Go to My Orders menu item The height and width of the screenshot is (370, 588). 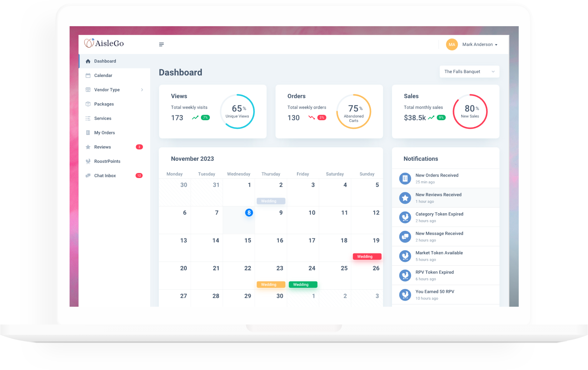[105, 133]
